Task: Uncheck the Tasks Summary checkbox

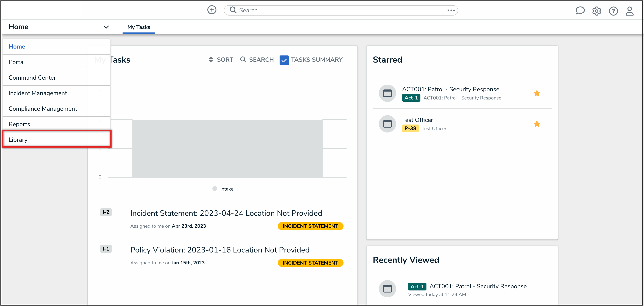Action: (x=284, y=60)
